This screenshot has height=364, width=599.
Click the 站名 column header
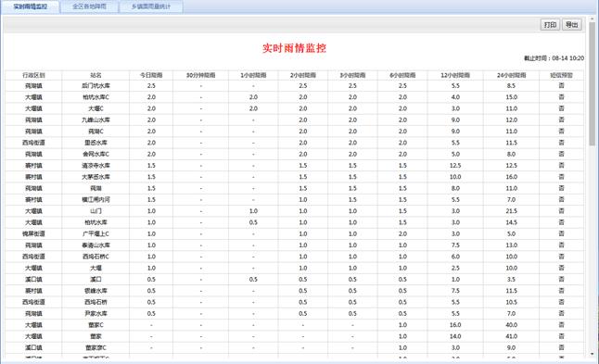(x=96, y=75)
